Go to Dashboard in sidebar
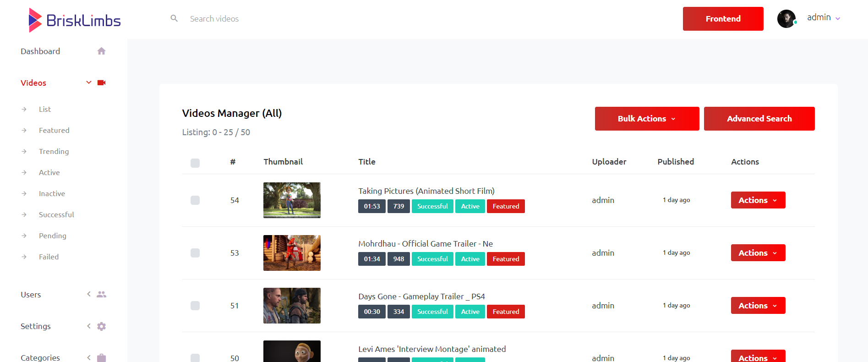868x362 pixels. click(40, 51)
